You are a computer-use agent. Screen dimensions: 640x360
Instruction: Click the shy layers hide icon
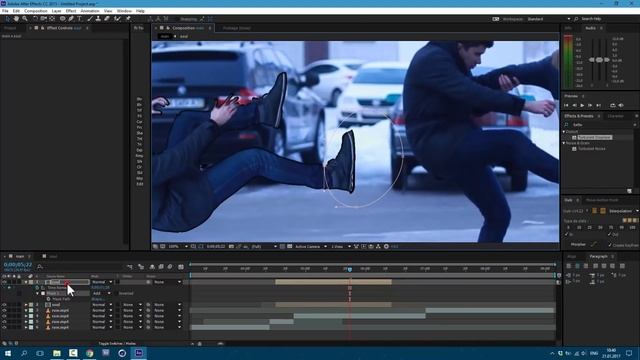click(x=152, y=267)
